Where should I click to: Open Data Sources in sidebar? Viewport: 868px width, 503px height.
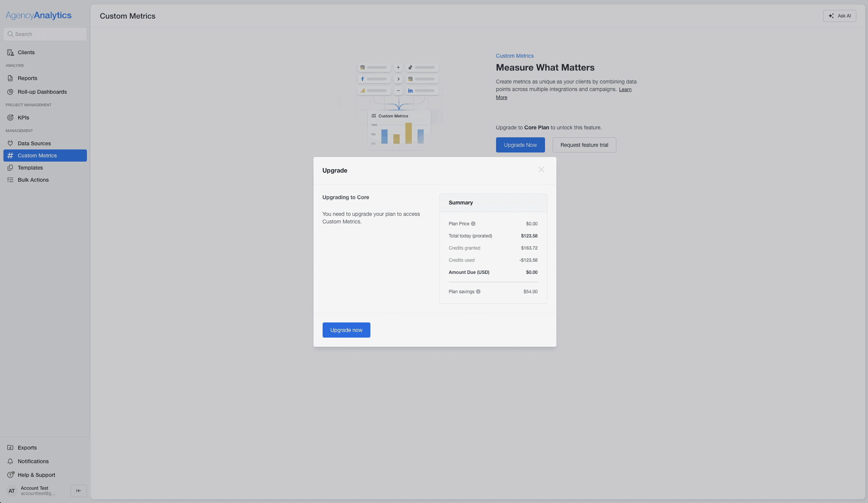point(45,143)
